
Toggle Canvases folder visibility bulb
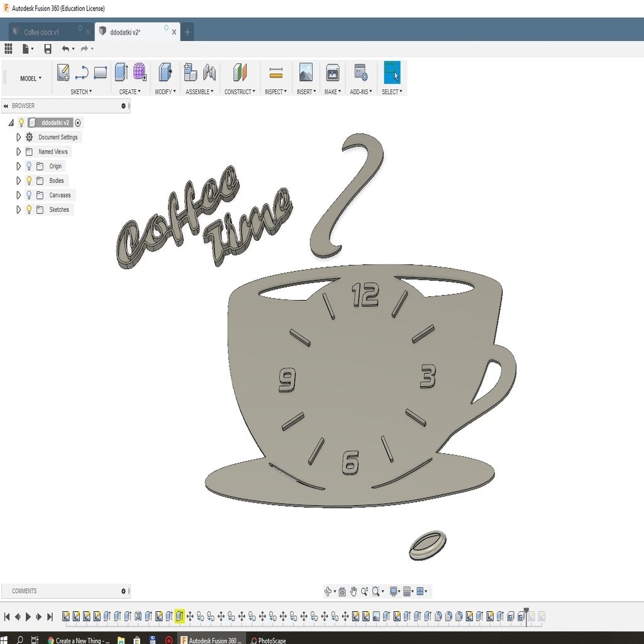pyautogui.click(x=29, y=195)
